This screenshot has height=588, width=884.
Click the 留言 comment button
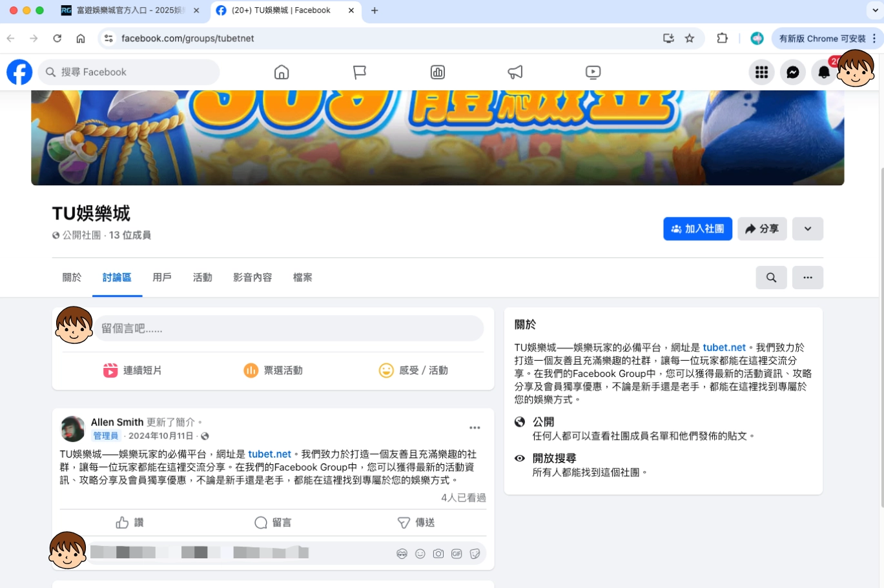(x=273, y=523)
